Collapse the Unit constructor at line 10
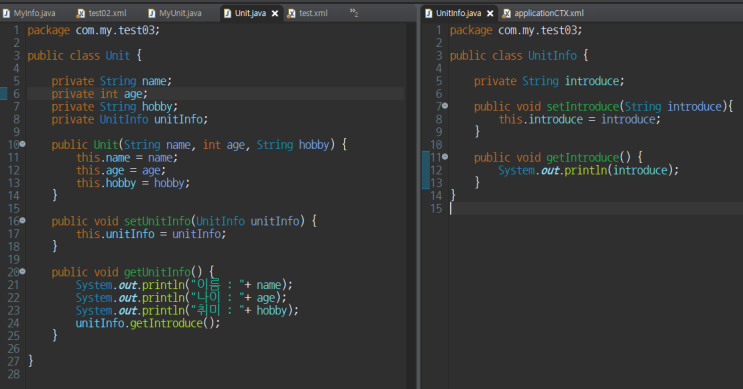Viewport: 743px width, 389px height. [22, 144]
